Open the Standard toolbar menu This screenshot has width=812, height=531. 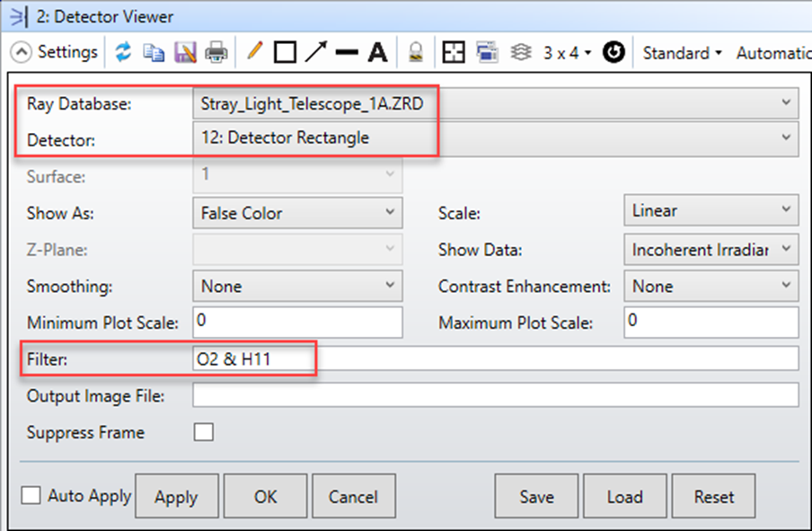coord(682,52)
